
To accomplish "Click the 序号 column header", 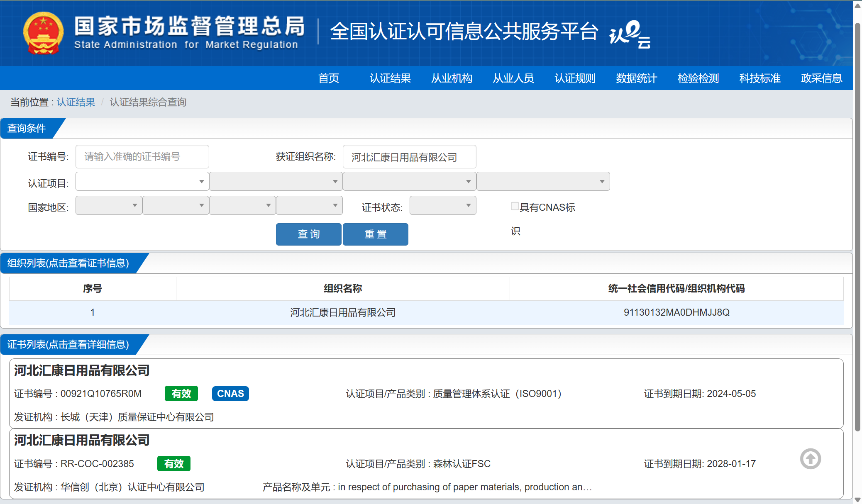I will click(93, 288).
